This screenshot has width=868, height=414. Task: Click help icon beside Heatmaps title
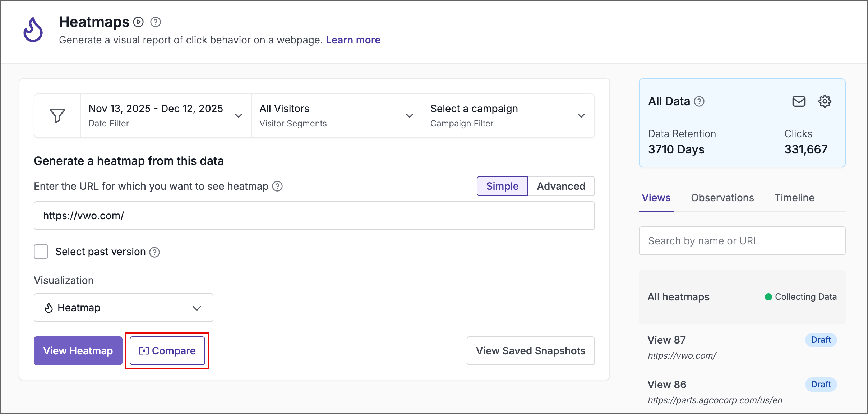point(155,22)
